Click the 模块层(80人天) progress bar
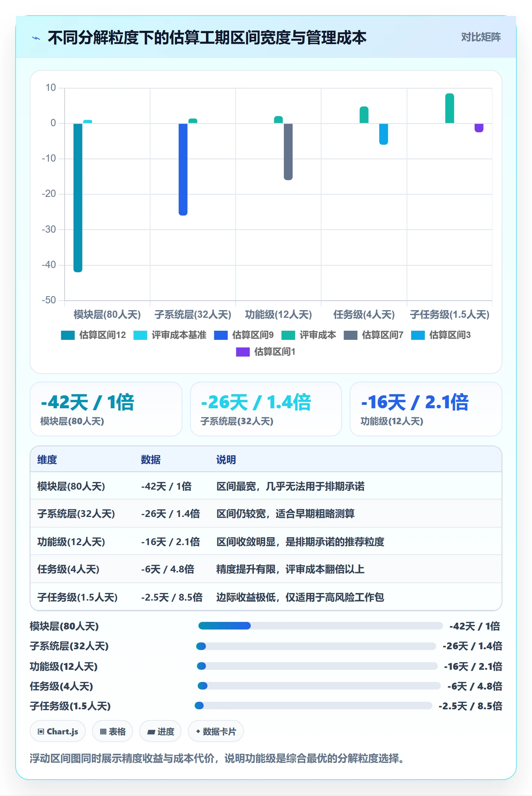The width and height of the screenshot is (532, 796). click(x=321, y=626)
